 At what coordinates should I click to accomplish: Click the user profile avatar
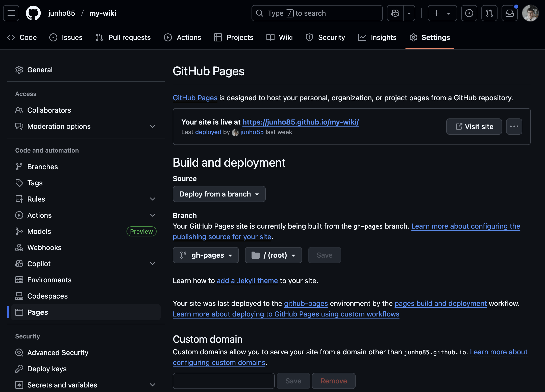(530, 13)
